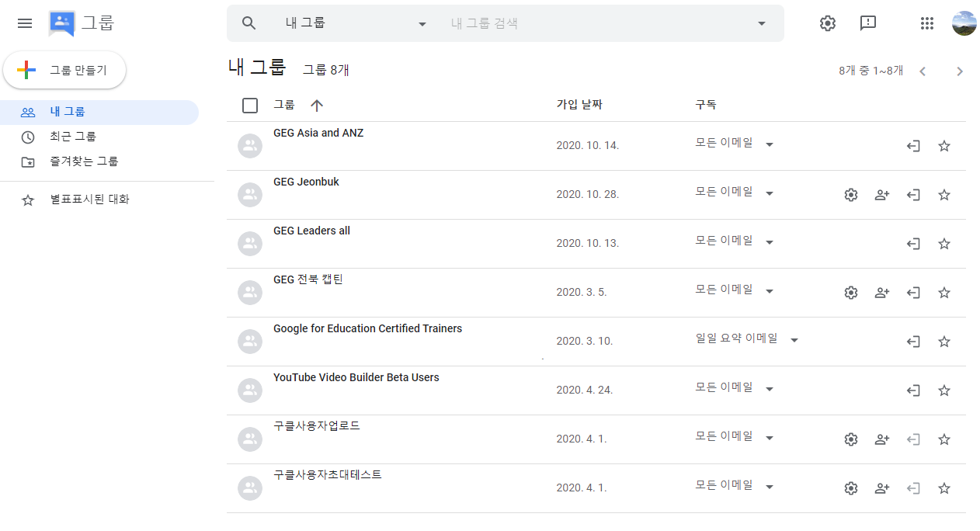Expand advanced search options arrow
This screenshot has height=531, width=980.
tap(762, 23)
